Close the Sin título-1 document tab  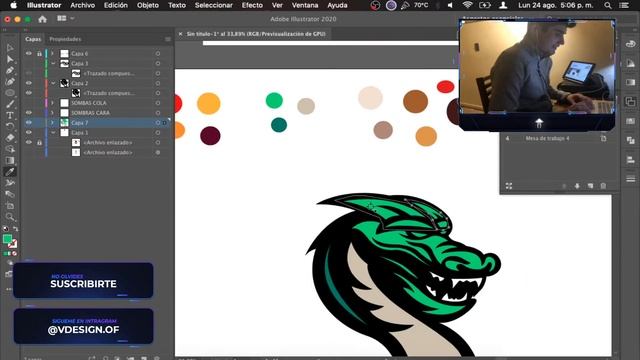click(x=180, y=34)
